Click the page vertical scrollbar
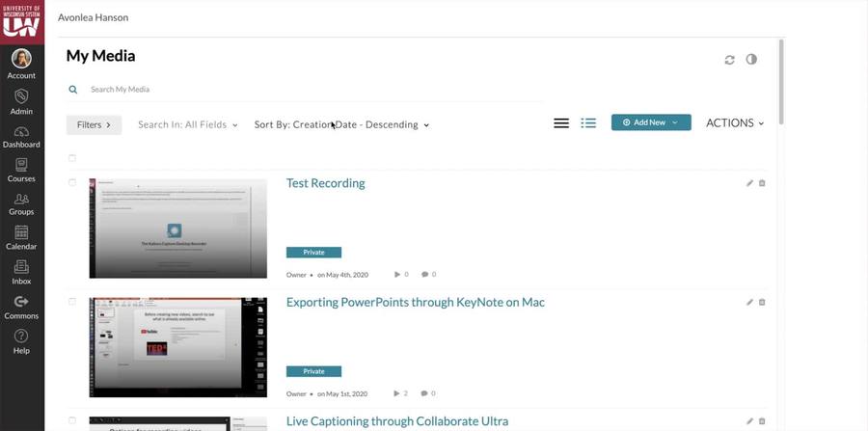Viewport: 868px width, 431px height. (781, 81)
